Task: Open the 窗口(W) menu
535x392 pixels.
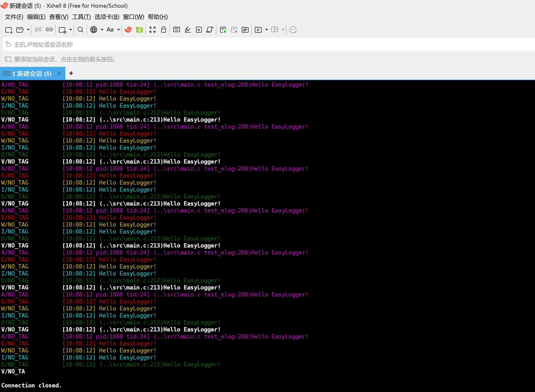Action: point(133,17)
